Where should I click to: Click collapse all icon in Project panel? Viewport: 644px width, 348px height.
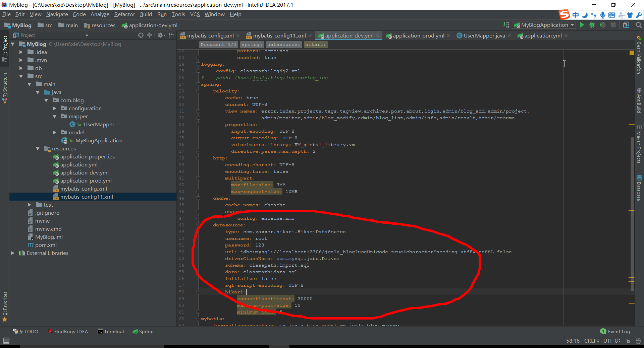tap(149, 35)
